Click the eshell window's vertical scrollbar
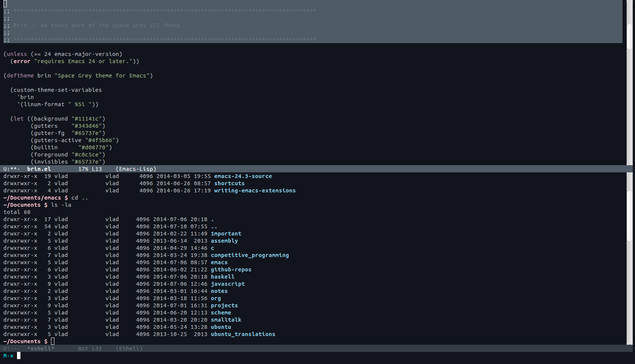The image size is (635, 364). pos(629,259)
